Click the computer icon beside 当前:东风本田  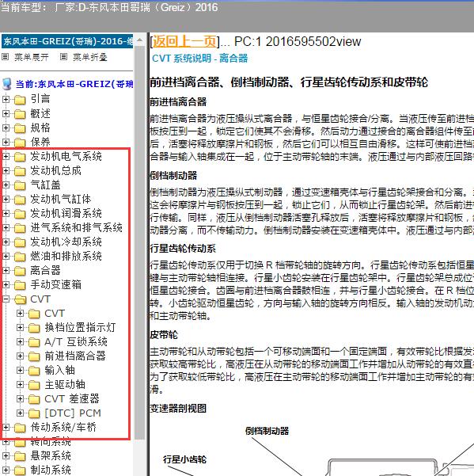[6, 84]
